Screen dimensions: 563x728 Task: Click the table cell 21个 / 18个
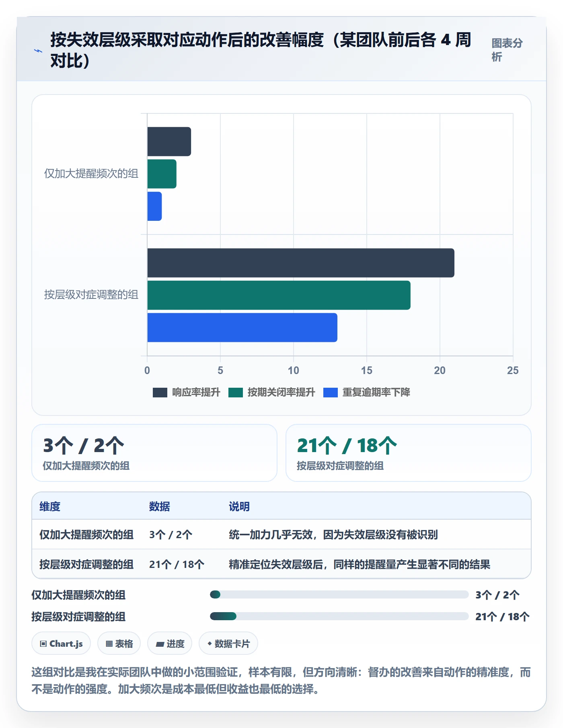177,564
